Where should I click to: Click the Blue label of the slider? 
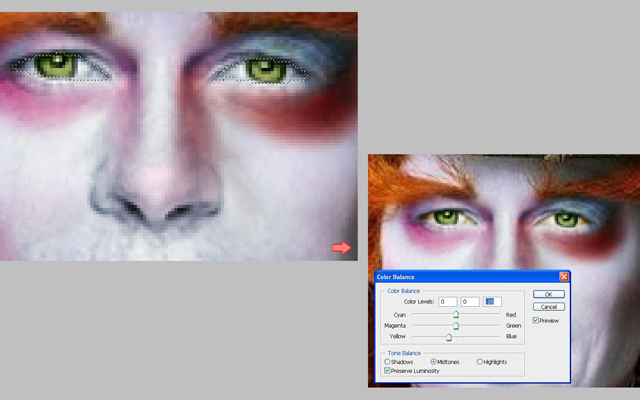[511, 336]
